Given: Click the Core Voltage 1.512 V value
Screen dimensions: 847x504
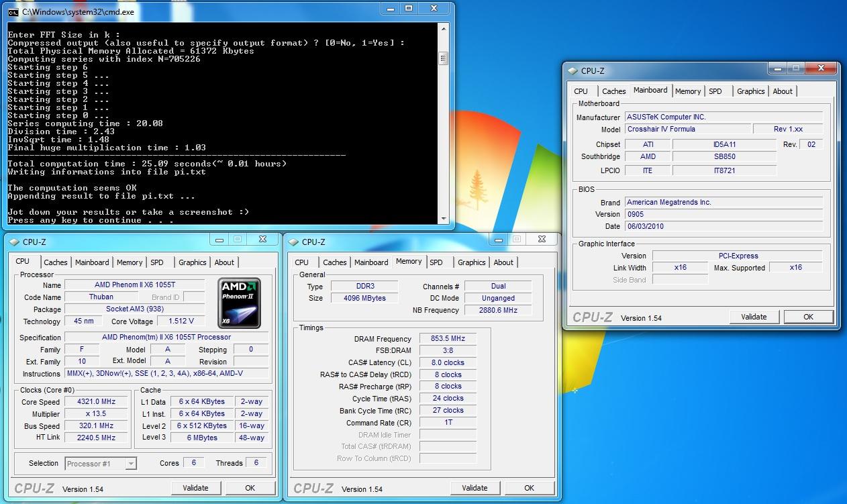Looking at the screenshot, I should (181, 321).
